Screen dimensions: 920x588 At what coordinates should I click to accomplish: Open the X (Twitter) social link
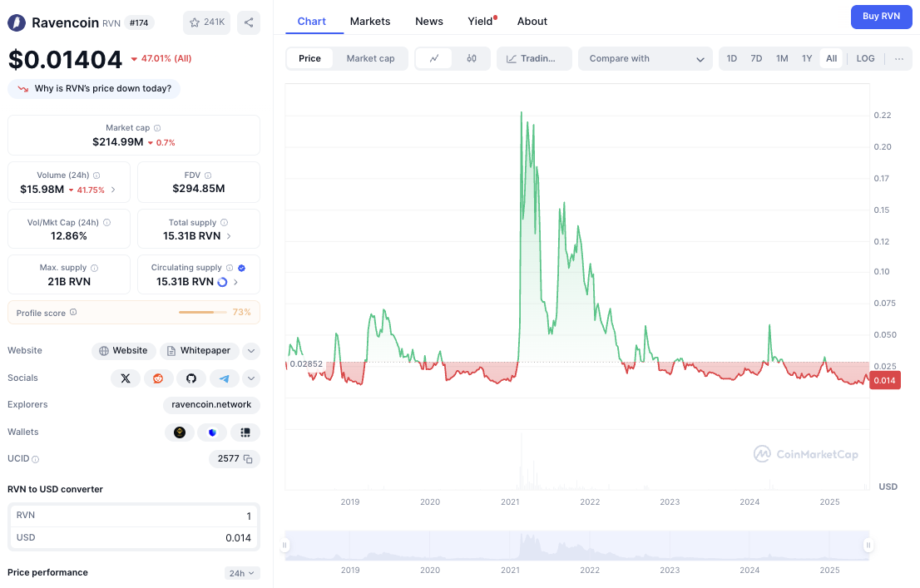125,378
